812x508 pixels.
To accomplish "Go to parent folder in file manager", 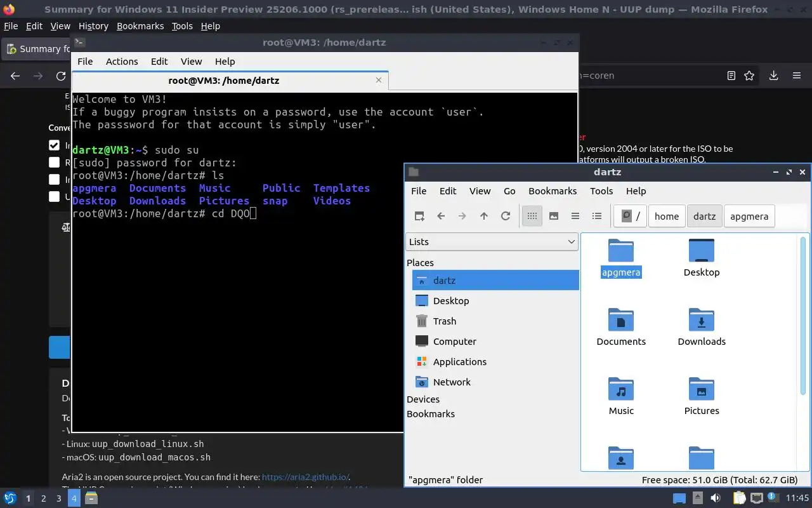I will pyautogui.click(x=484, y=216).
